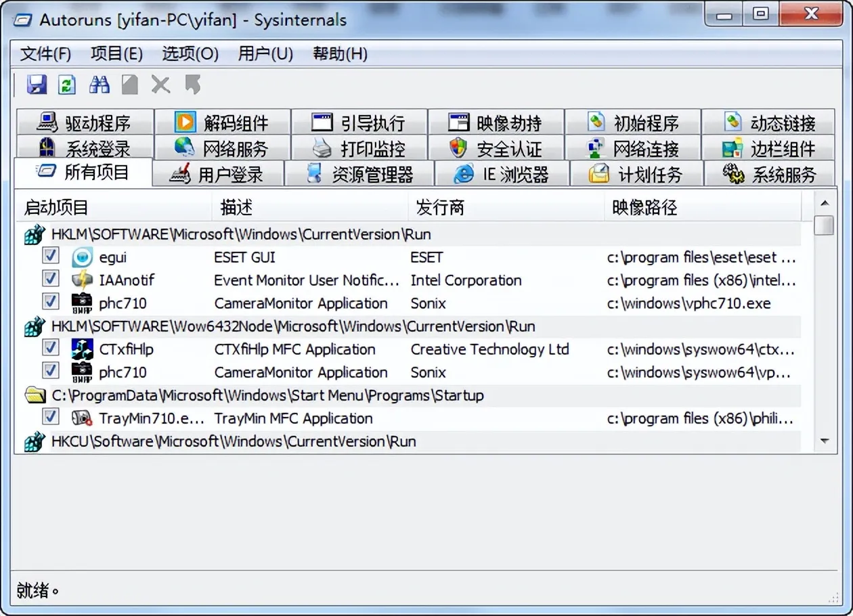Switch to the 网络服务 tab

click(x=223, y=148)
